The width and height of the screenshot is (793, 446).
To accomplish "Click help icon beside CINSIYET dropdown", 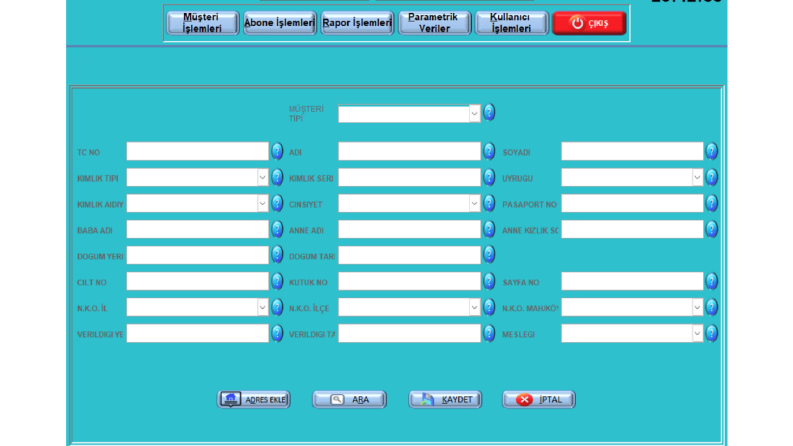I will 489,203.
